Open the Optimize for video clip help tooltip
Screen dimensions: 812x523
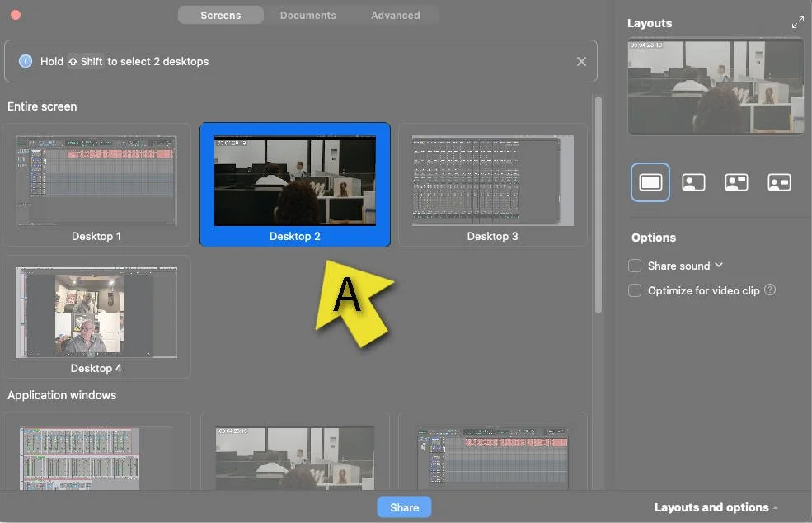(x=769, y=290)
